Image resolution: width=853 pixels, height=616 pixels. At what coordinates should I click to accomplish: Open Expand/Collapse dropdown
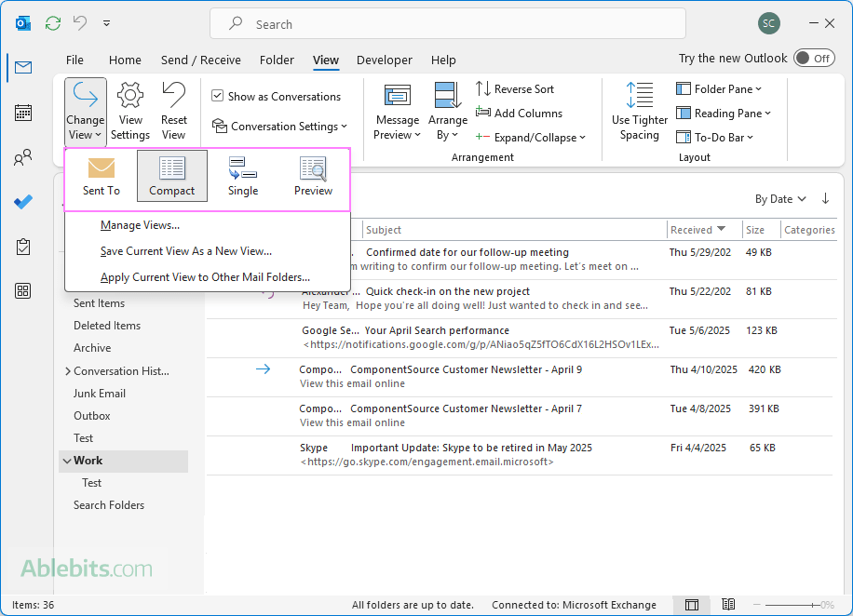pyautogui.click(x=531, y=138)
